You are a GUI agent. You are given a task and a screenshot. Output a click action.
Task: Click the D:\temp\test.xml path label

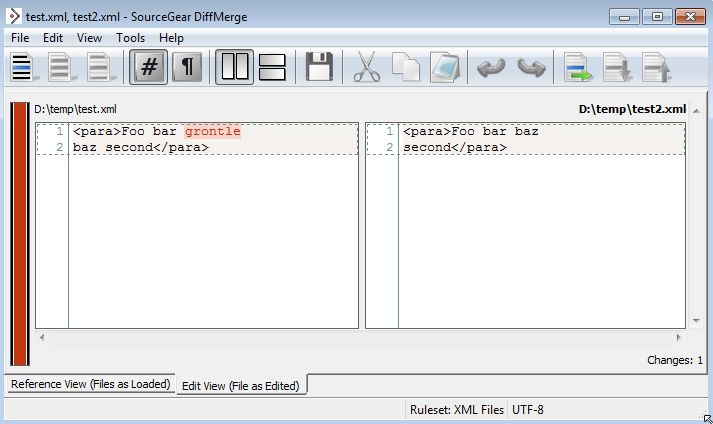(x=75, y=109)
